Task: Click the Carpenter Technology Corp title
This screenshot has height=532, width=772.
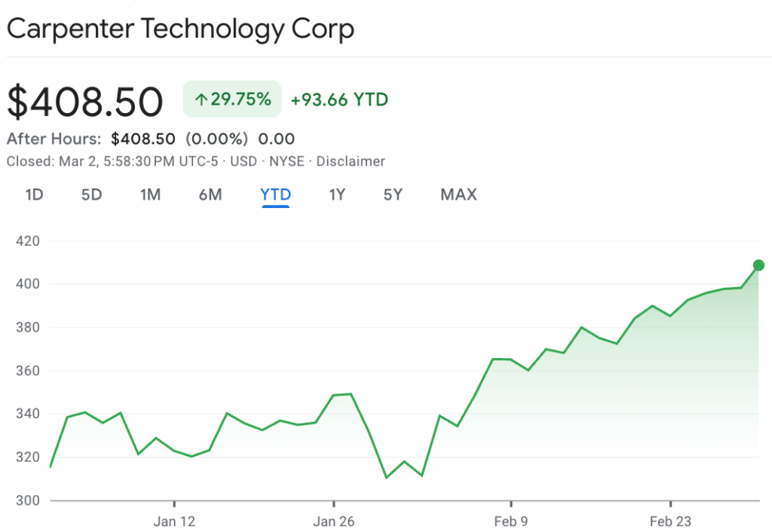Action: (180, 29)
